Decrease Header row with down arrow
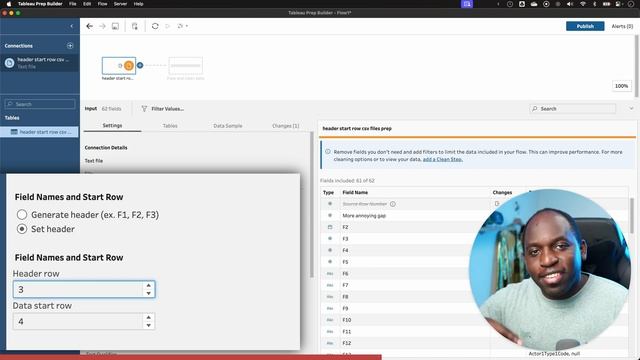Image resolution: width=640 pixels, height=360 pixels. 149,293
